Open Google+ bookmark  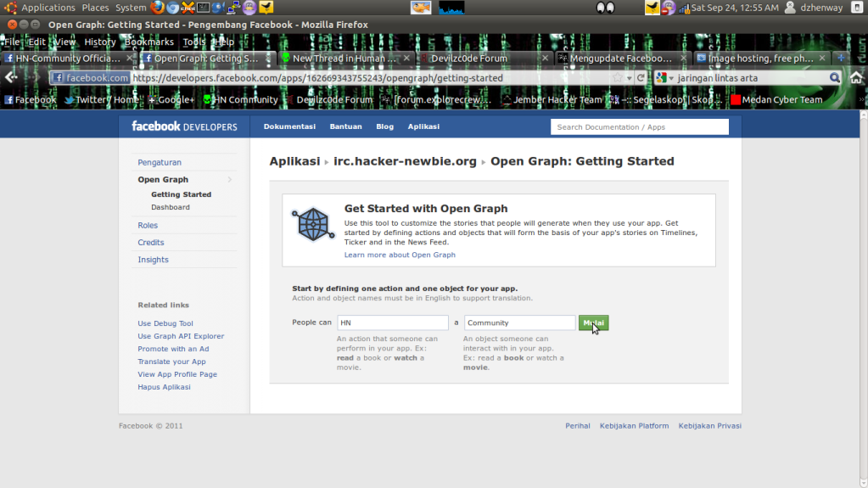click(171, 99)
